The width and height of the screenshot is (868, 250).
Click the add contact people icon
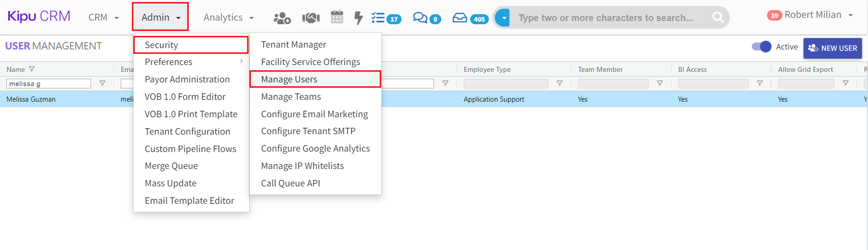pos(282,18)
